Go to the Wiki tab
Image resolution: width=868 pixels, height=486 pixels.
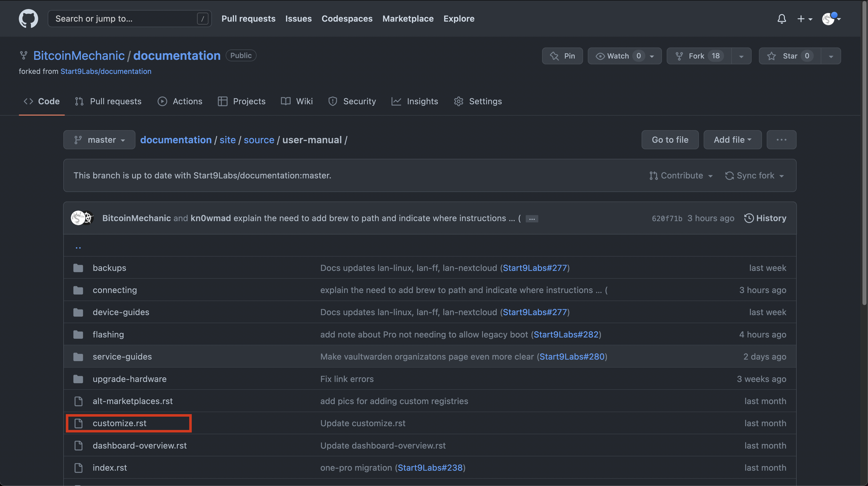pos(297,101)
